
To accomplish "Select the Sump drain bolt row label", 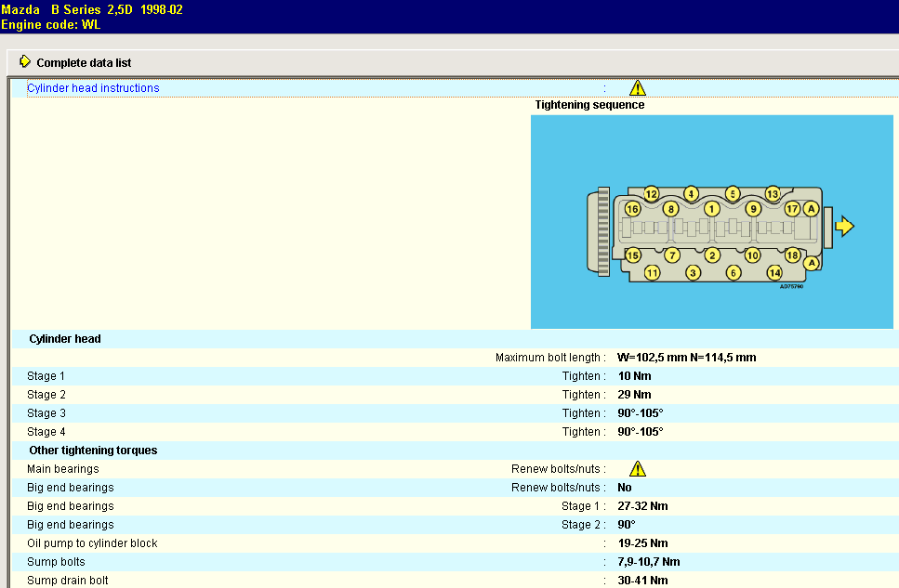I will [x=68, y=581].
